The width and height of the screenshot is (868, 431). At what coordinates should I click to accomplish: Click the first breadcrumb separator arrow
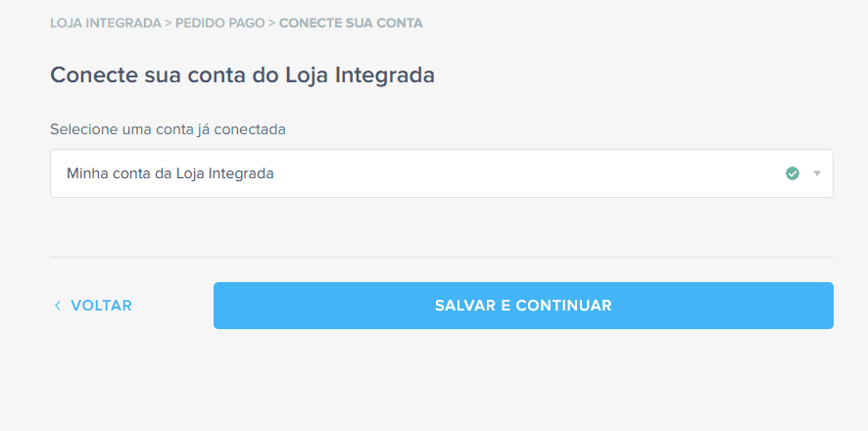point(169,23)
